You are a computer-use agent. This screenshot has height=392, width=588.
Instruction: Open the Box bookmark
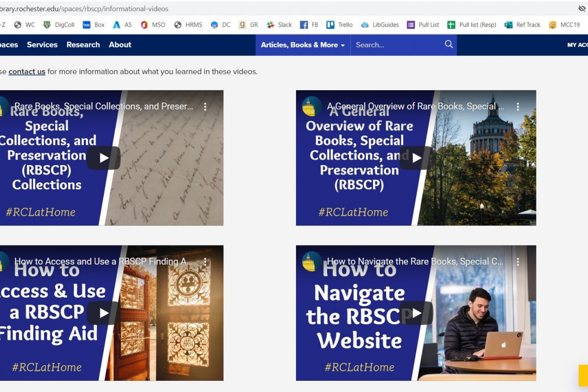[94, 25]
